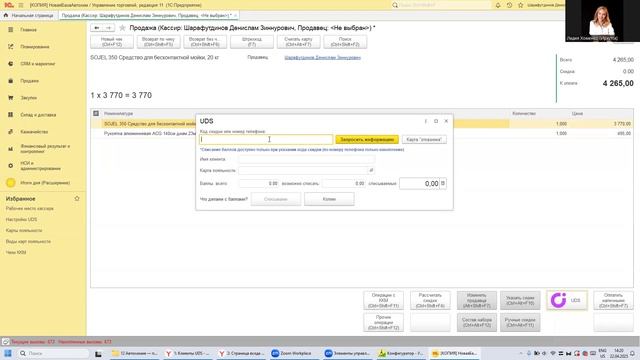The width and height of the screenshot is (640, 360).
Task: Click the Копим button in UDS dialog
Action: [329, 199]
